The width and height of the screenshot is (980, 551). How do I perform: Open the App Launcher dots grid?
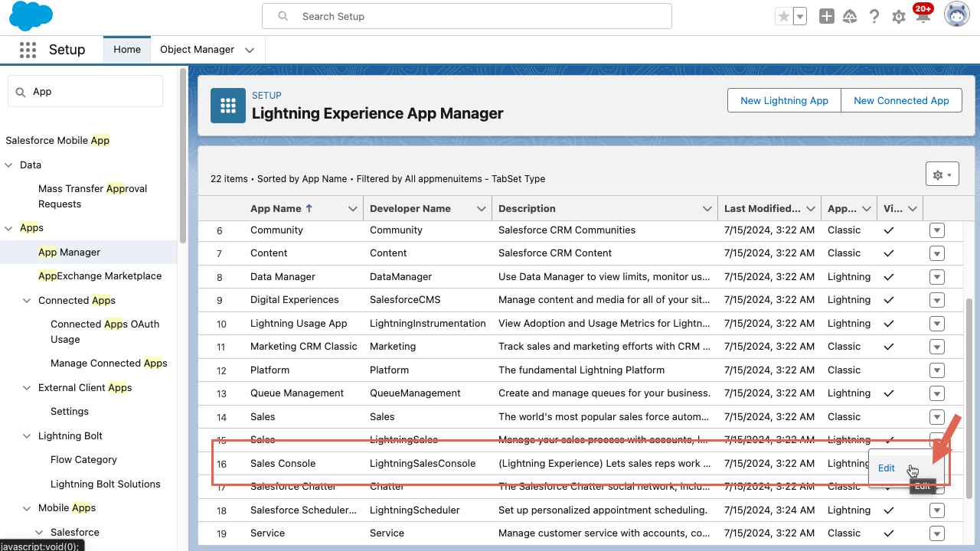click(x=28, y=50)
